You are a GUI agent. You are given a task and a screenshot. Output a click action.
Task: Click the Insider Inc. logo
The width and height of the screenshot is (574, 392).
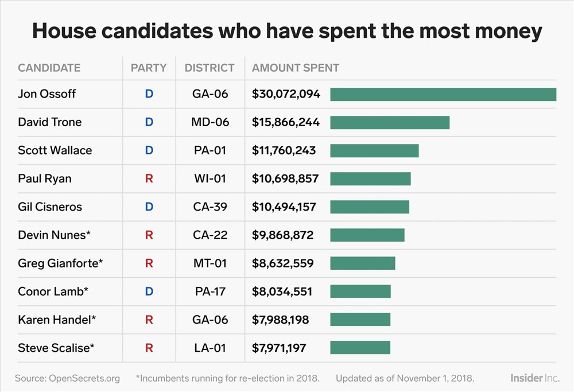point(535,378)
